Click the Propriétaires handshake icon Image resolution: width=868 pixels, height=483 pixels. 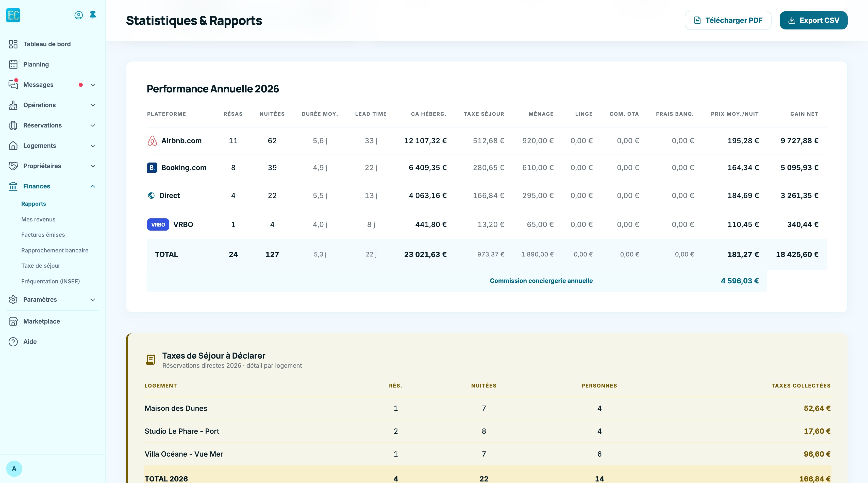[13, 166]
